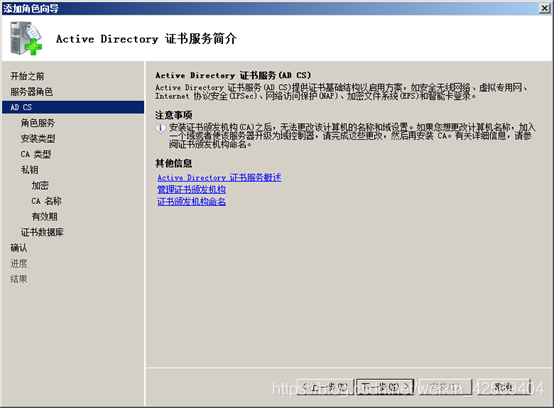Open the Active Directory 证书服务概述 link
This screenshot has height=408, width=554.
coord(219,177)
